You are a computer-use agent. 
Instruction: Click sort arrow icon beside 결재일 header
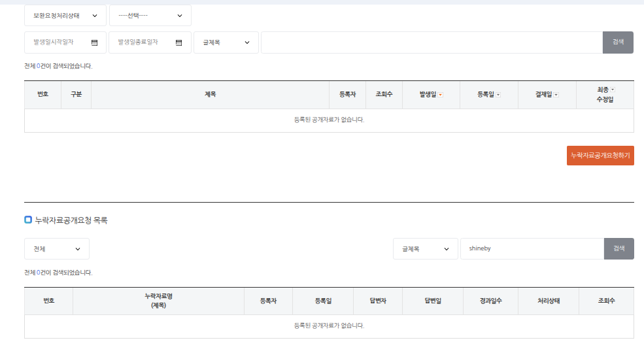556,95
